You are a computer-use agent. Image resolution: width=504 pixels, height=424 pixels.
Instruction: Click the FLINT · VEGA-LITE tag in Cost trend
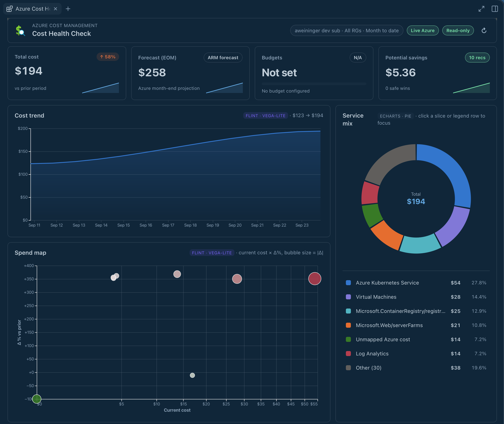[266, 116]
